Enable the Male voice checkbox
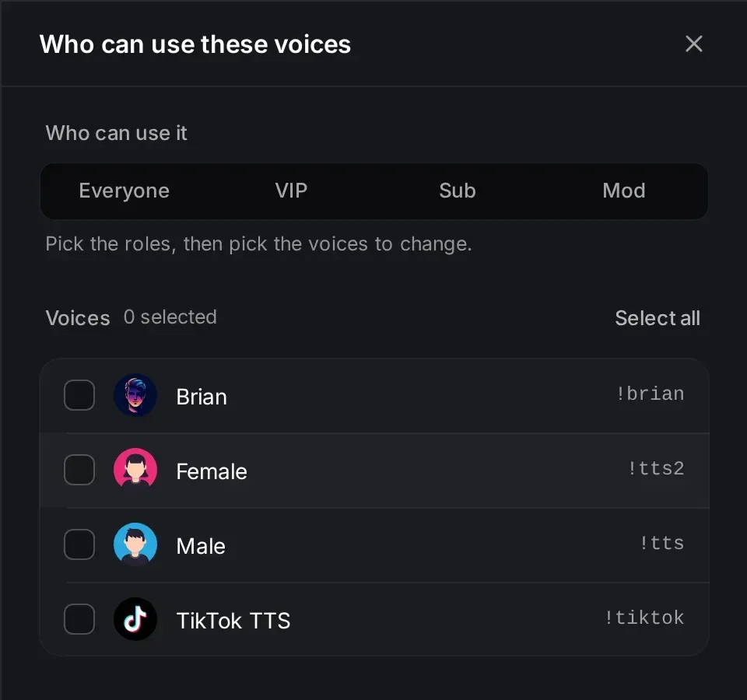 (79, 544)
